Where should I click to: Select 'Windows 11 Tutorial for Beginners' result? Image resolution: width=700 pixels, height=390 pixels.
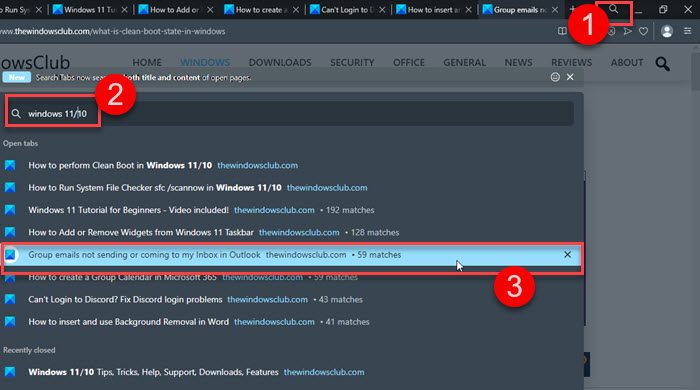pos(292,210)
